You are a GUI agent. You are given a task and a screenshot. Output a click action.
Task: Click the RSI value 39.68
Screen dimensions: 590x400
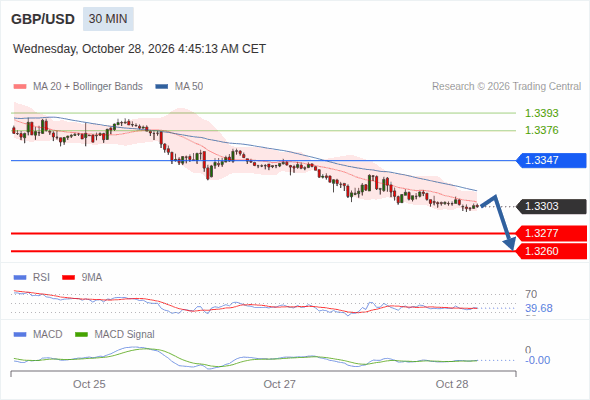click(x=539, y=308)
